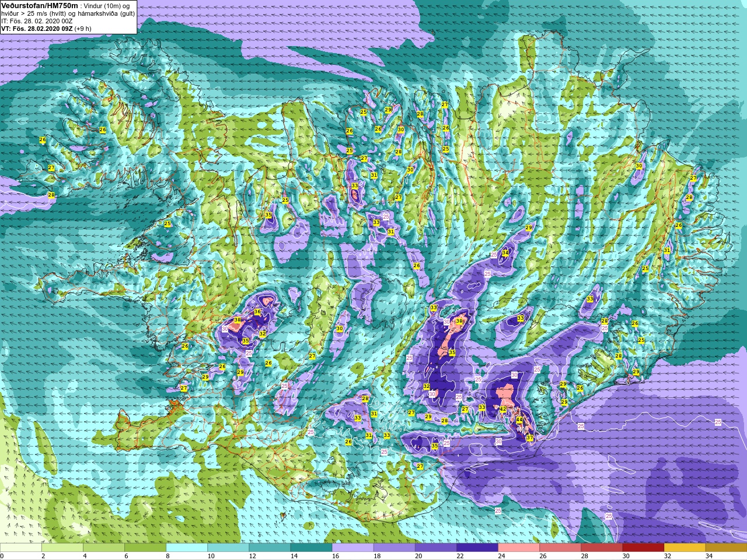The height and width of the screenshot is (560, 747).
Task: Click the legend scale value 12
Action: click(253, 556)
